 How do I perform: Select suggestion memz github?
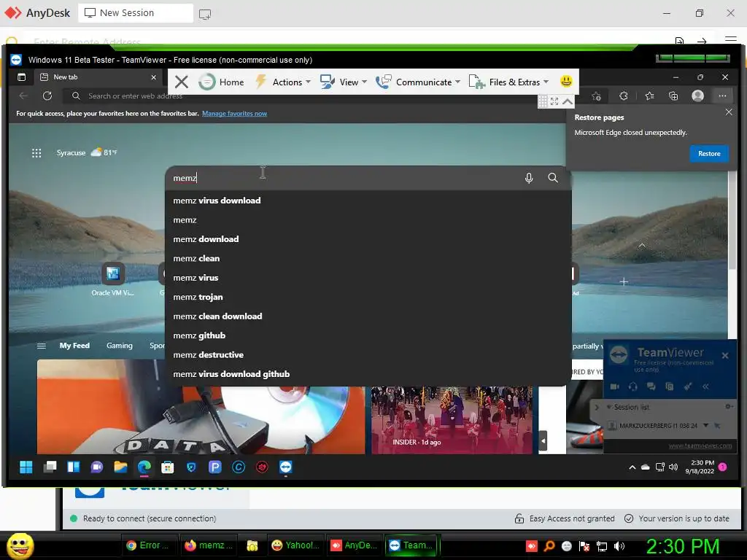pos(368,335)
